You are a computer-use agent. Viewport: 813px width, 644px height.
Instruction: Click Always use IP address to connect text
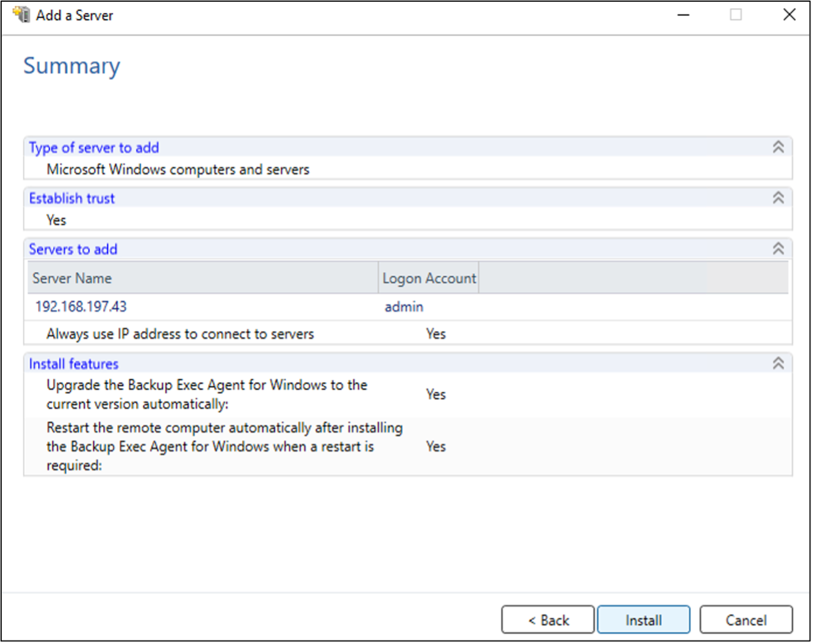pyautogui.click(x=180, y=334)
